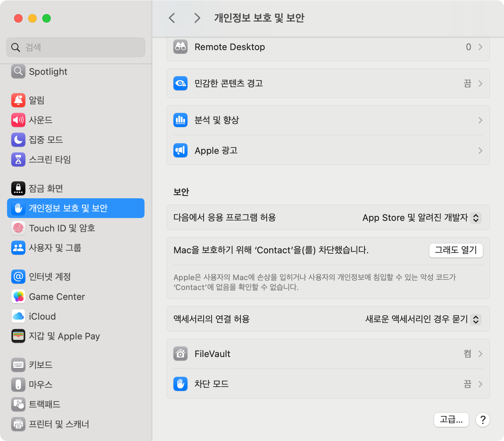The width and height of the screenshot is (504, 441).
Task: Click the 인터넷 계정 @ icon
Action: click(x=18, y=277)
